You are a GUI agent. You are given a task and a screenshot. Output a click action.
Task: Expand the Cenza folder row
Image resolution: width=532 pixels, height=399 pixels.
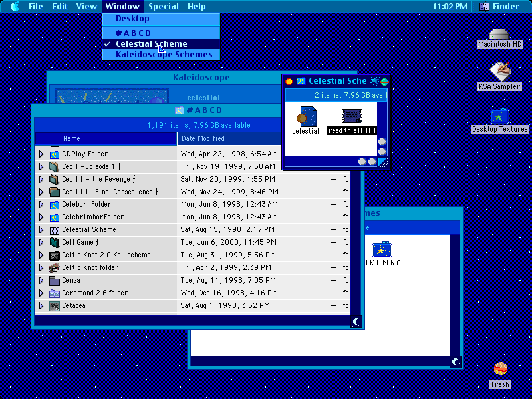coord(41,280)
